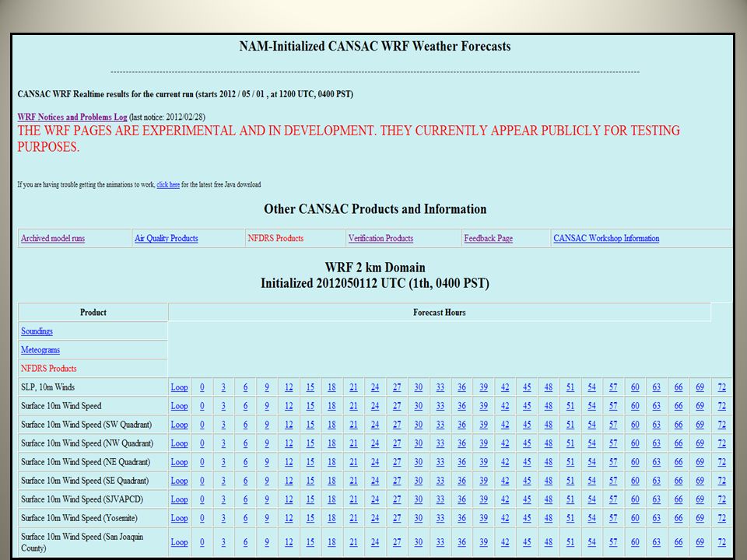Play Loop for Wind Speed San Joaquin County
This screenshot has height=560, width=747.
coord(179,542)
